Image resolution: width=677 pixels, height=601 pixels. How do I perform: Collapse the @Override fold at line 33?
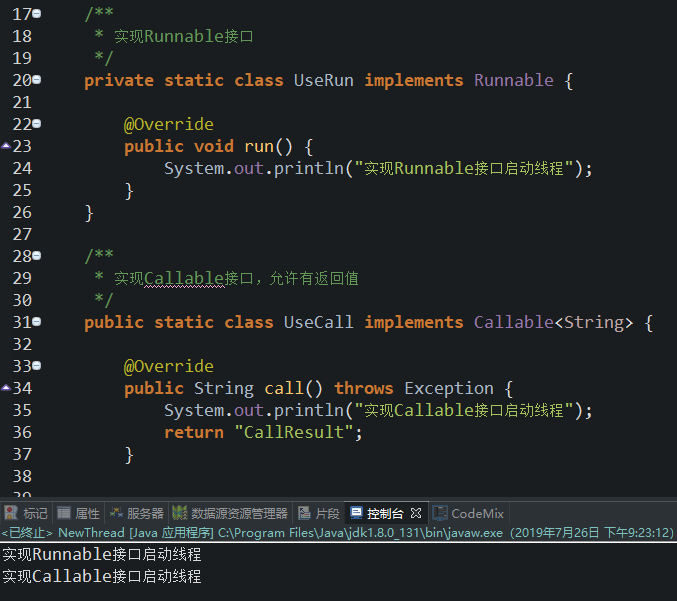pos(37,366)
